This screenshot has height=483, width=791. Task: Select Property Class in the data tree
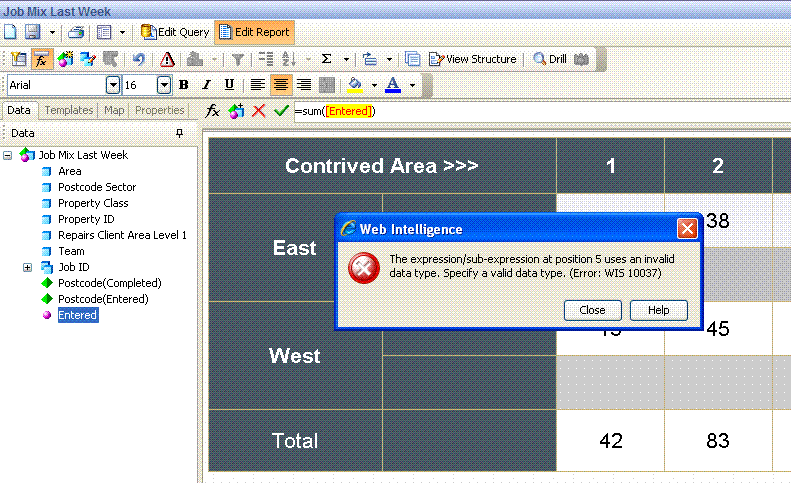pyautogui.click(x=93, y=203)
